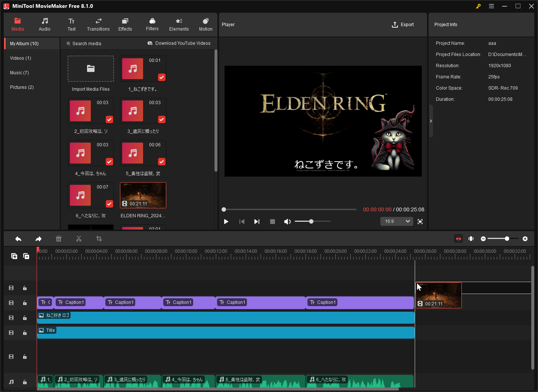Open the Motion tab
The width and height of the screenshot is (538, 392).
(205, 25)
